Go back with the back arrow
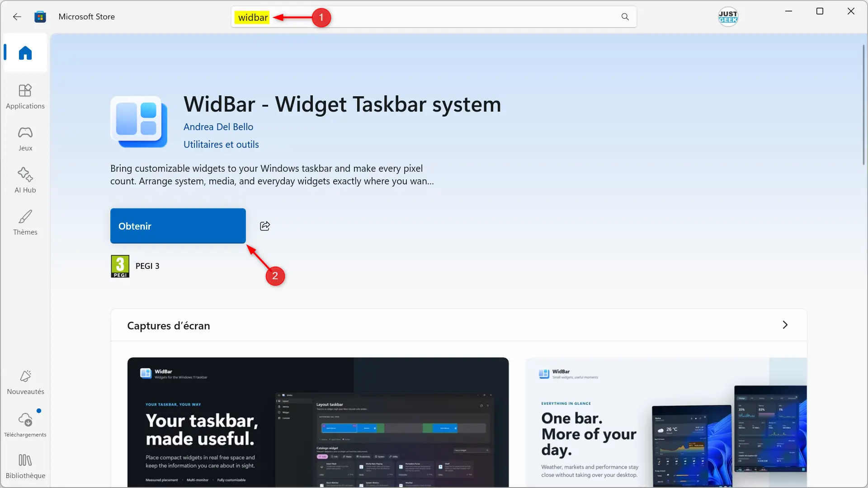This screenshot has width=868, height=488. point(17,17)
